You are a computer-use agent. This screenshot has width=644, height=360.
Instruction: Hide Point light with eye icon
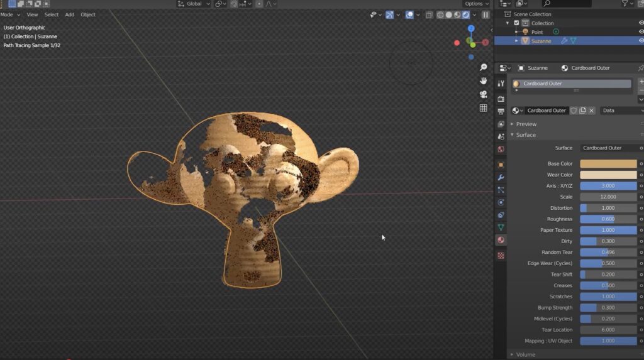[x=641, y=31]
